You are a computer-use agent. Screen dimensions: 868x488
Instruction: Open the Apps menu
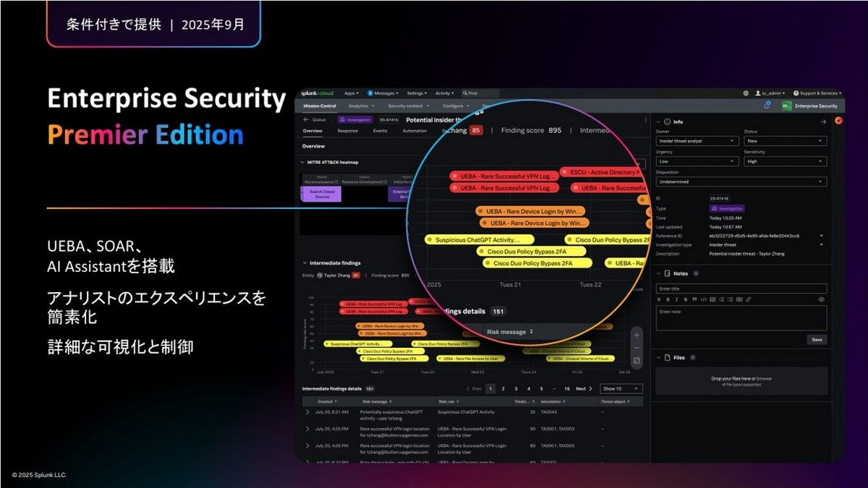pyautogui.click(x=351, y=93)
